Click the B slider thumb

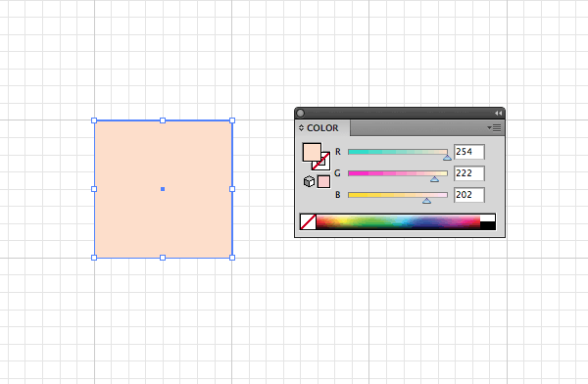(426, 201)
